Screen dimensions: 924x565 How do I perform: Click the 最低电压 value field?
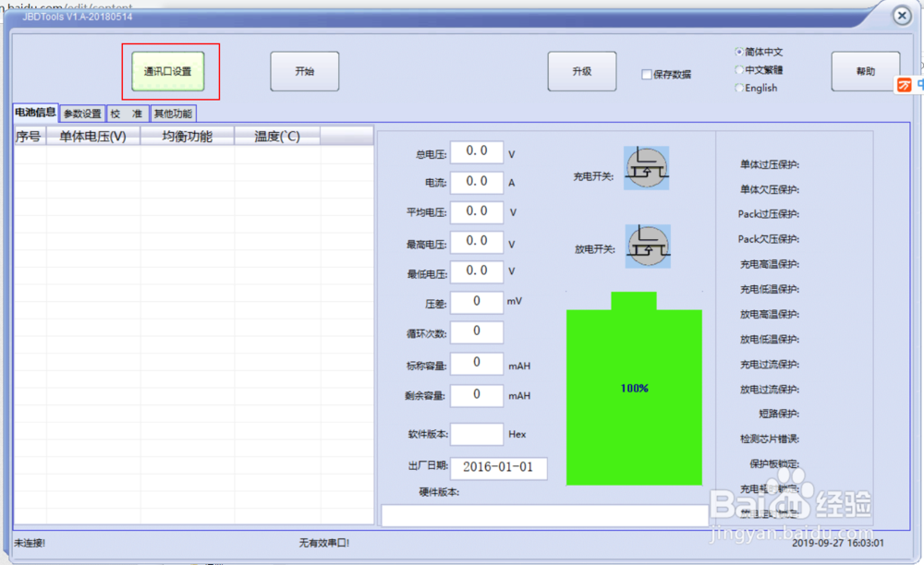coord(477,271)
